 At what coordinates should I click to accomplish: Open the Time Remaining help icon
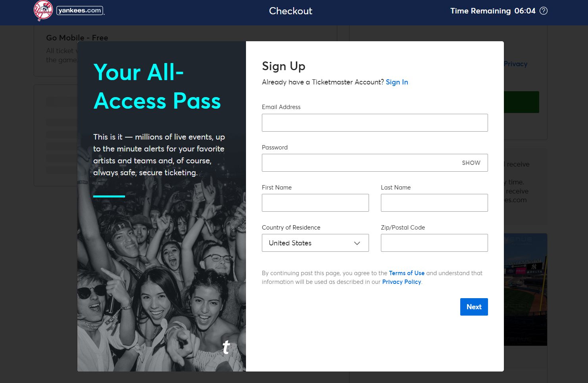(544, 11)
